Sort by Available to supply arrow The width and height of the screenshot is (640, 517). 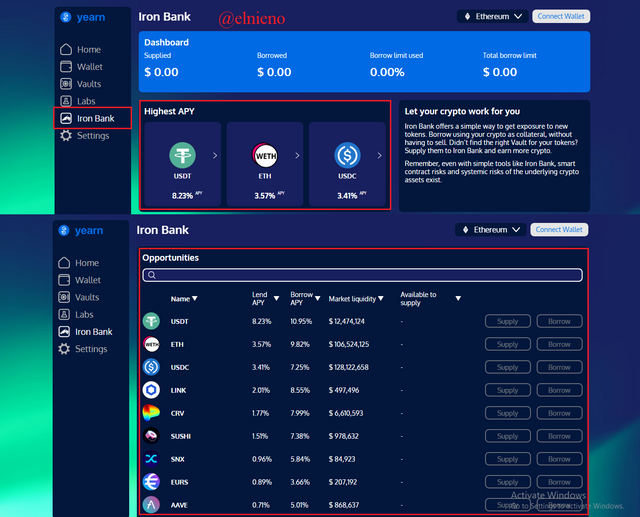point(458,299)
